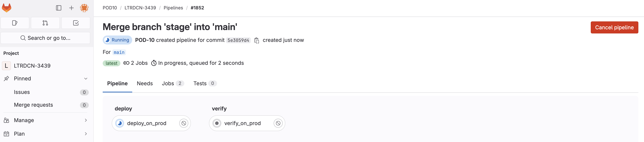This screenshot has width=644, height=142.
Task: Click the Cancel pipeline button
Action: [x=614, y=27]
